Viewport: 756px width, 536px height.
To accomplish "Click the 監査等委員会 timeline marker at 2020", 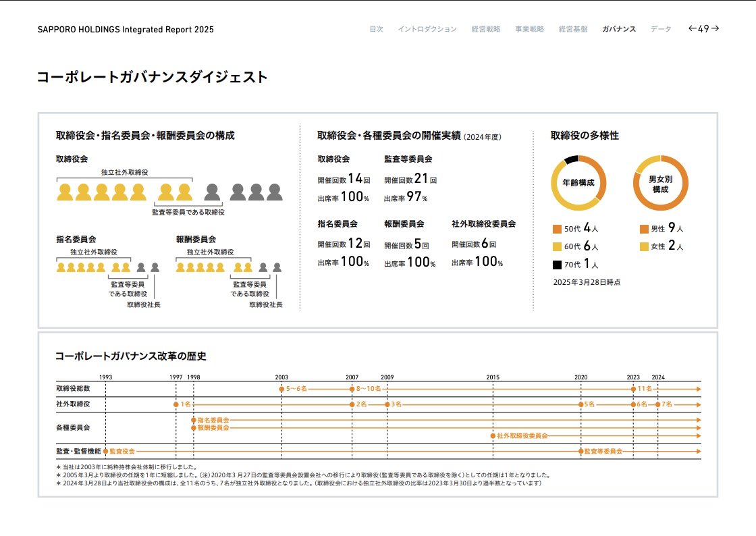I will 580,451.
